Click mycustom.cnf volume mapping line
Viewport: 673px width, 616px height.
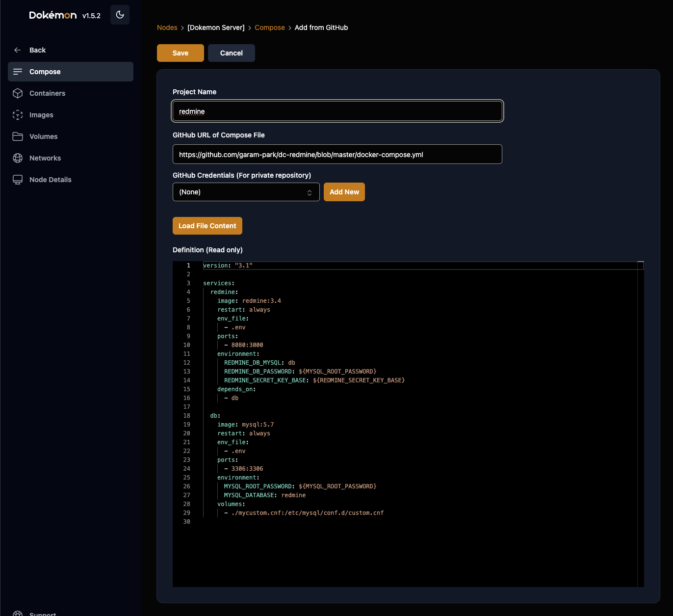click(x=304, y=513)
